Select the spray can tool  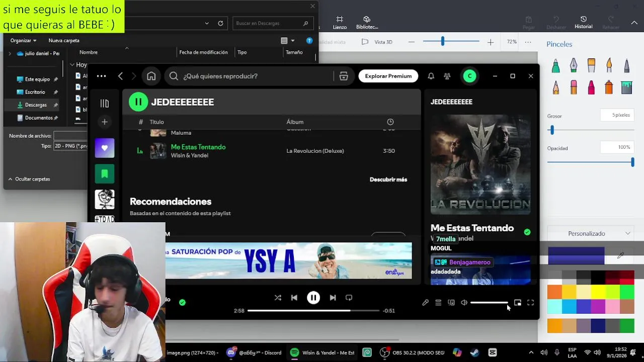(x=609, y=87)
